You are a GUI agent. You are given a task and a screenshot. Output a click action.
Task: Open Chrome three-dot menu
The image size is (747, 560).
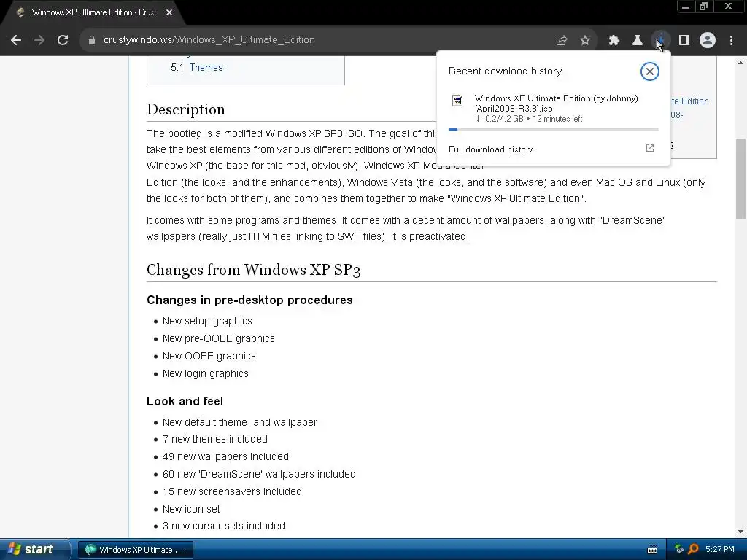coord(731,40)
